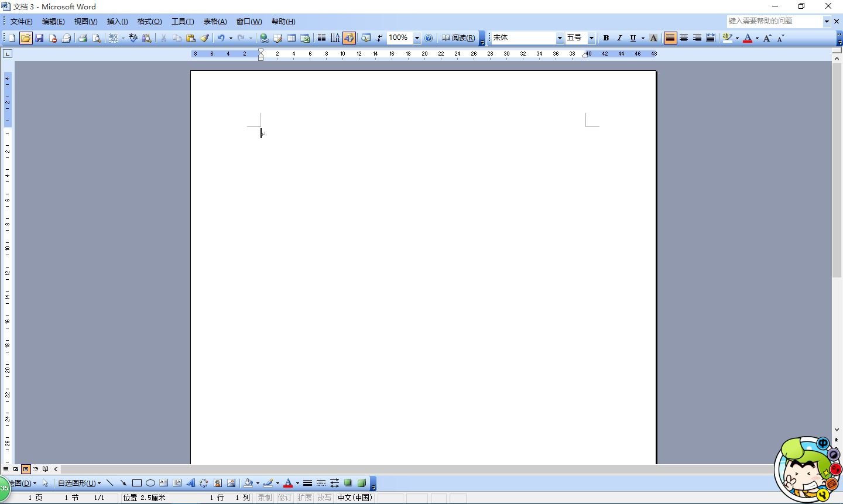Open Print Preview from the toolbar
The height and width of the screenshot is (504, 843).
point(97,38)
